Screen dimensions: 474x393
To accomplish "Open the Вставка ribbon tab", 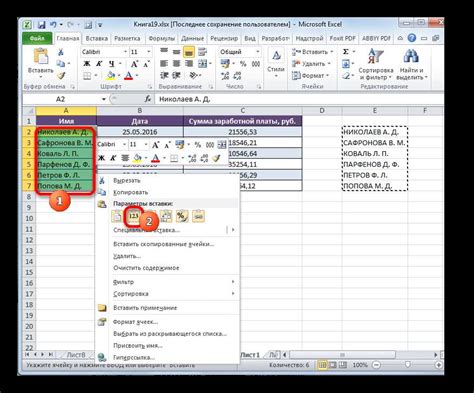I will 97,38.
